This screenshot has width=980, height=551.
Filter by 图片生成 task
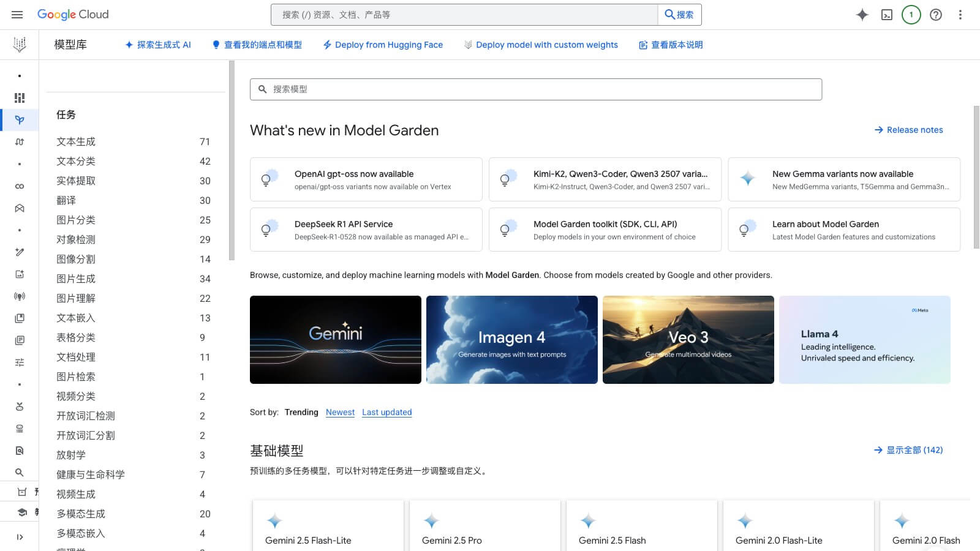pyautogui.click(x=76, y=279)
